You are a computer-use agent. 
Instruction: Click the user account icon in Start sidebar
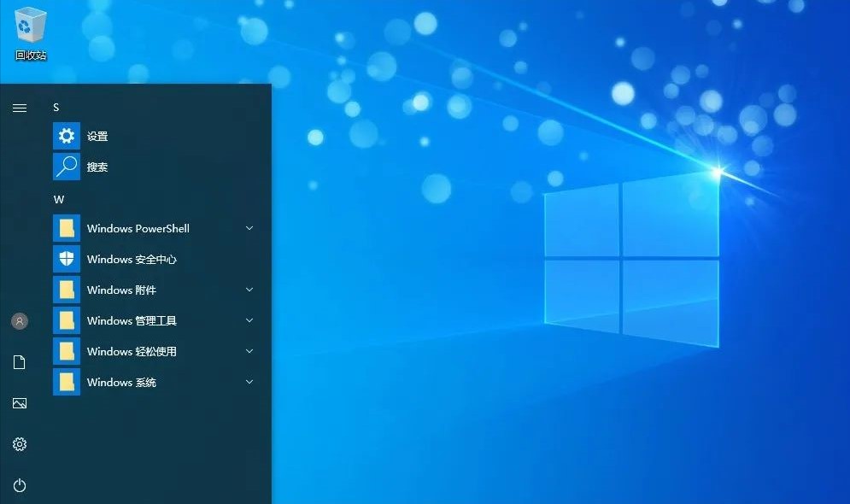(19, 321)
